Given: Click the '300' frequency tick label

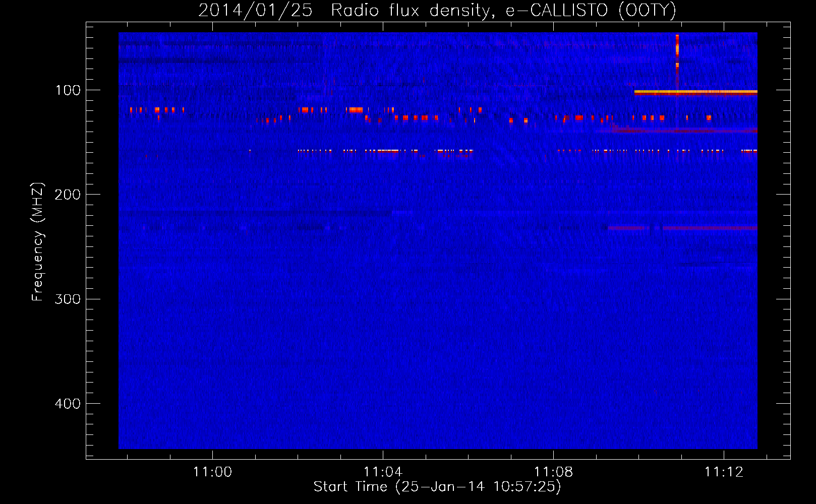Looking at the screenshot, I should 68,299.
